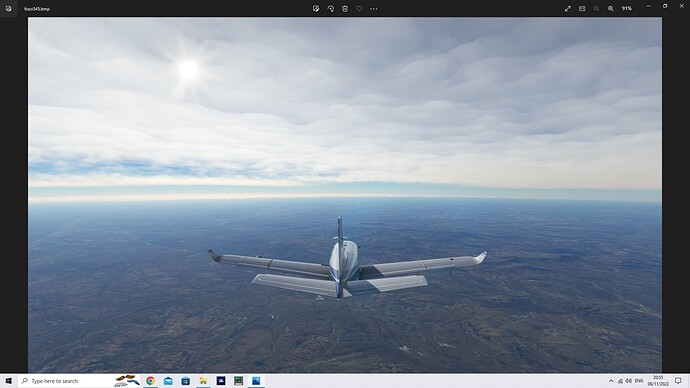Toggle the filmstrip view icon
This screenshot has height=388, width=690.
[582, 8]
